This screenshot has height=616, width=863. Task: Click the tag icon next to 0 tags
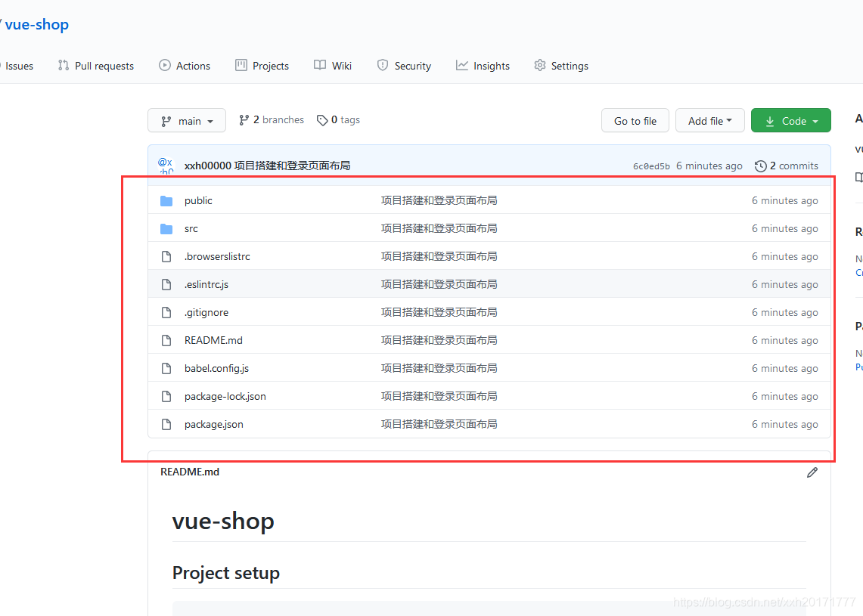[x=322, y=120]
